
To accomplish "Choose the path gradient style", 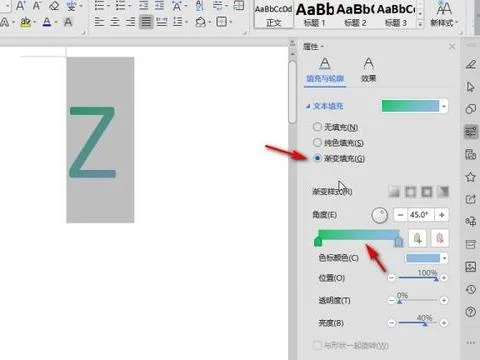I will coord(443,192).
